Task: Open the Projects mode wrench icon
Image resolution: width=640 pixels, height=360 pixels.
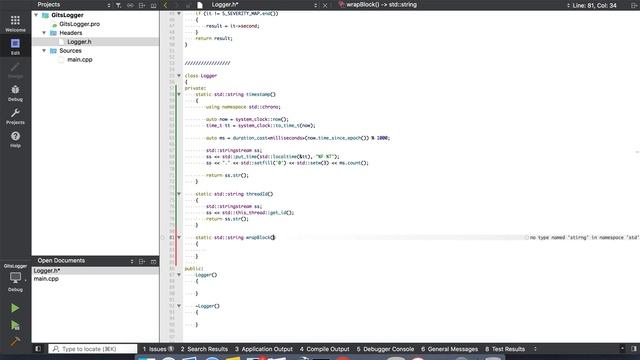Action: point(15,116)
